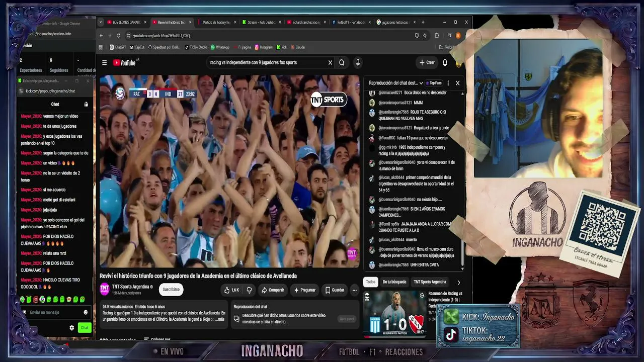The image size is (644, 362).
Task: Send message with green Chat button
Action: pyautogui.click(x=85, y=328)
